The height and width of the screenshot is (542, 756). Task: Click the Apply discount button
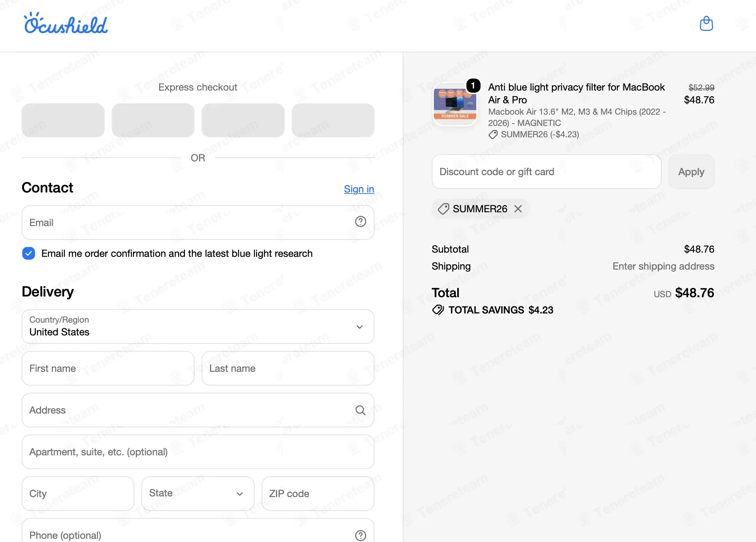pyautogui.click(x=691, y=172)
